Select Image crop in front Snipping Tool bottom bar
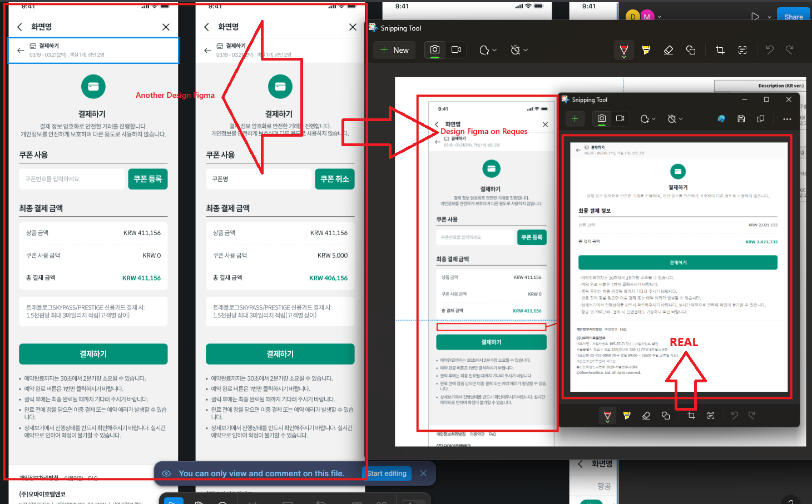 pyautogui.click(x=691, y=416)
